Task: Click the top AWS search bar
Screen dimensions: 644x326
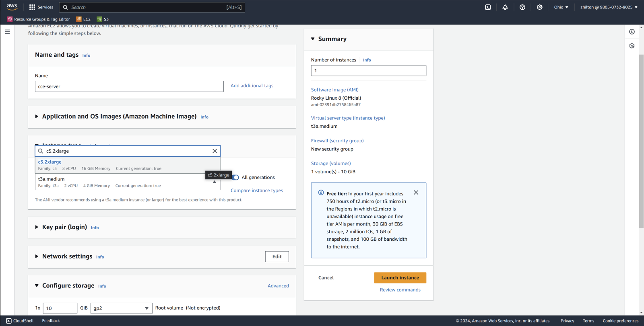Action: 152,7
